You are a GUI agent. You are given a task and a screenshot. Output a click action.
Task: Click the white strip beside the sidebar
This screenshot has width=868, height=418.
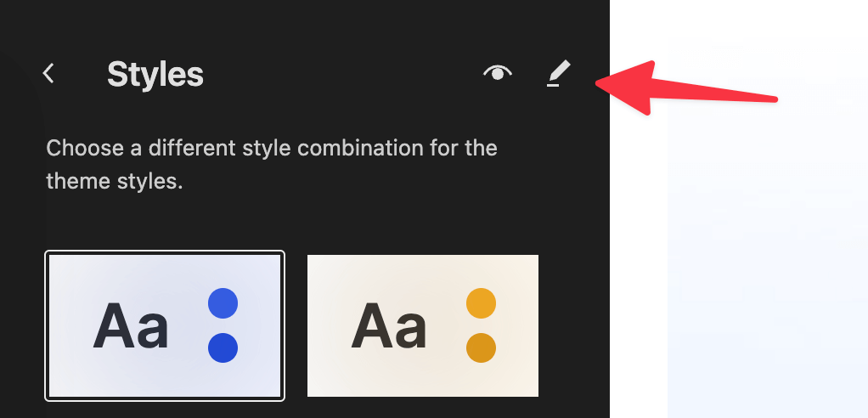tap(638, 255)
